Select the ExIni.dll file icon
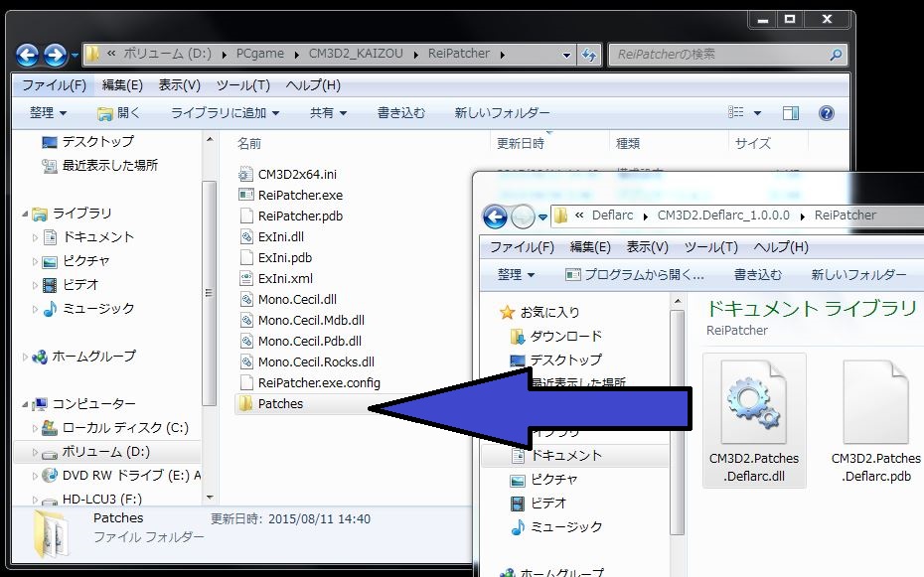The width and height of the screenshot is (924, 577). tap(245, 236)
